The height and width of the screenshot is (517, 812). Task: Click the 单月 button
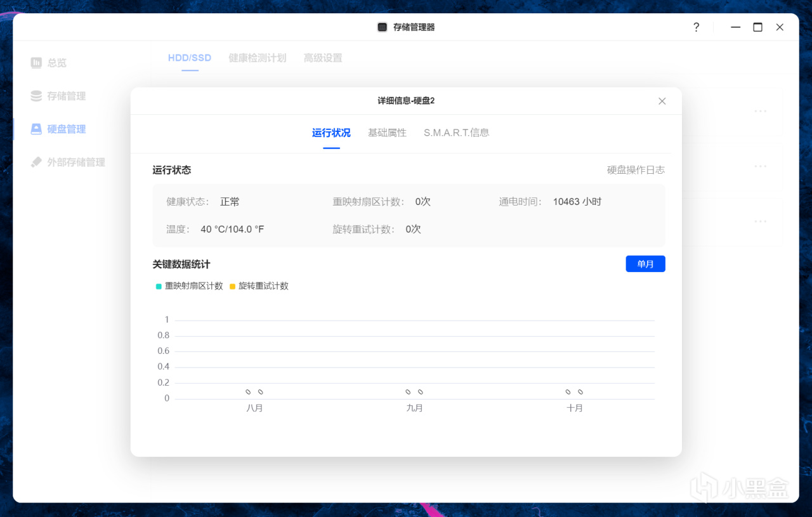[645, 264]
